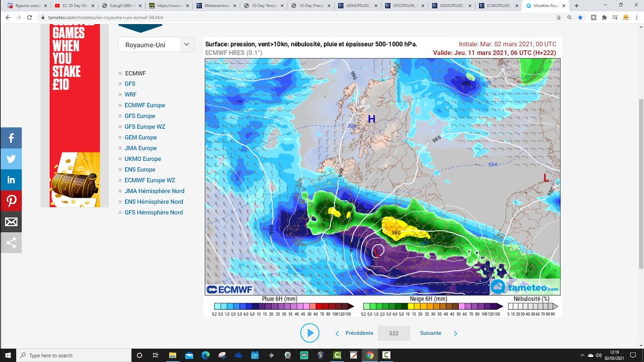
Task: Share page on Pinterest
Action: pos(11,201)
